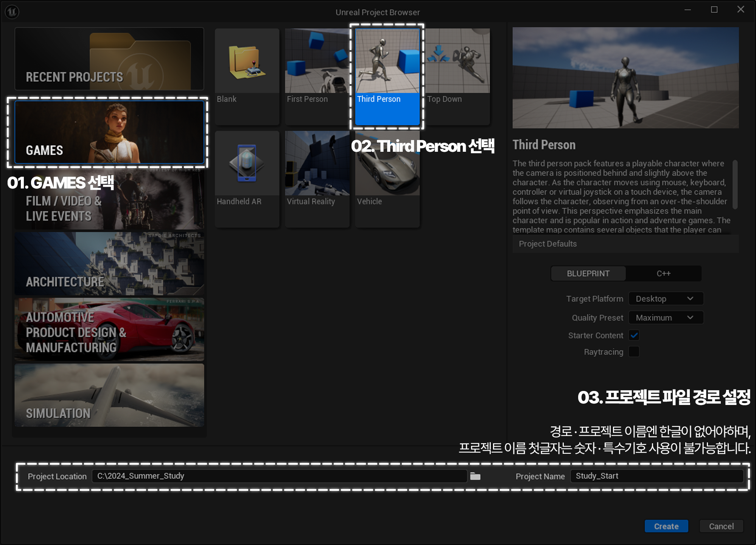
Task: Select the First Person template
Action: (x=317, y=76)
